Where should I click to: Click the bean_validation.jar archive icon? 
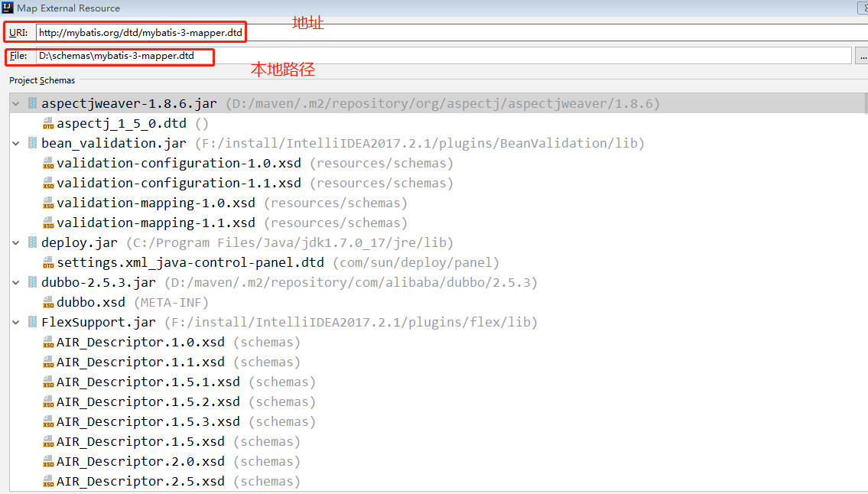coord(33,143)
